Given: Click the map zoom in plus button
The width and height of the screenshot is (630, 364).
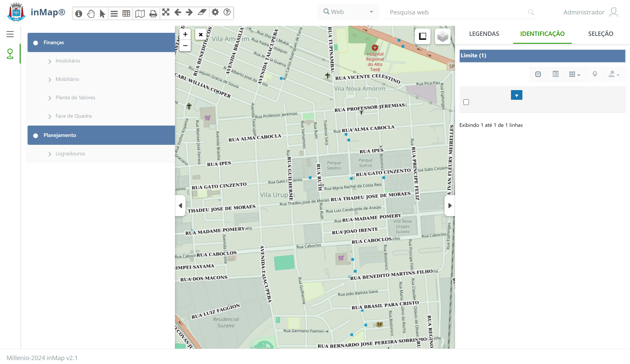Looking at the screenshot, I should (x=185, y=34).
